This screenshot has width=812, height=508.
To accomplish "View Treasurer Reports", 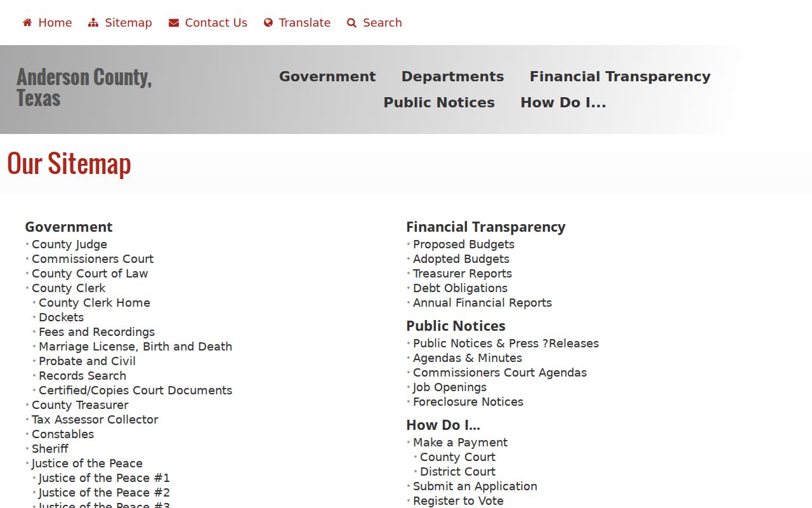I will click(462, 274).
